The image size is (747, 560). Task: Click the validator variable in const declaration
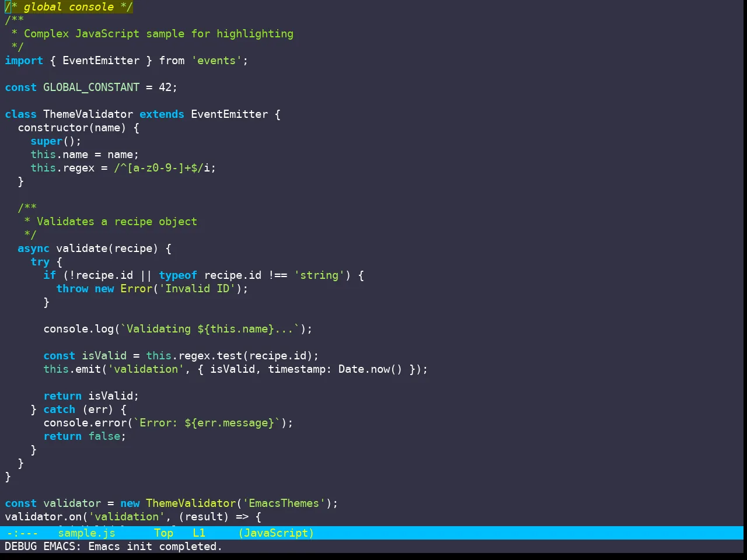(72, 503)
